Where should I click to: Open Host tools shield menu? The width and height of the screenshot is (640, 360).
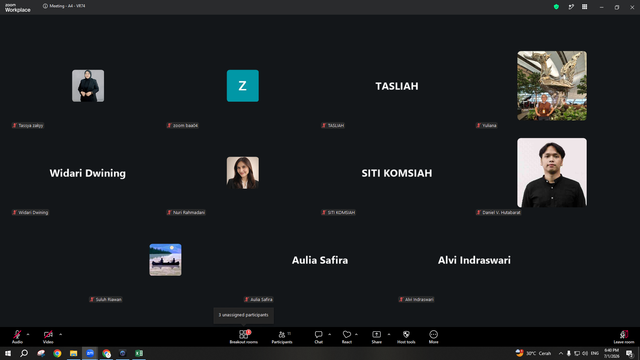tap(406, 337)
